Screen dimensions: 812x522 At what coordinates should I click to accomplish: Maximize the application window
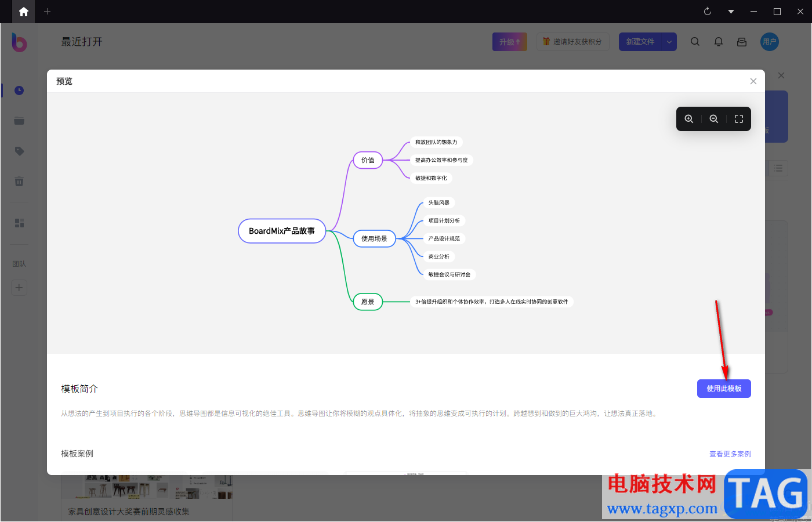(777, 12)
